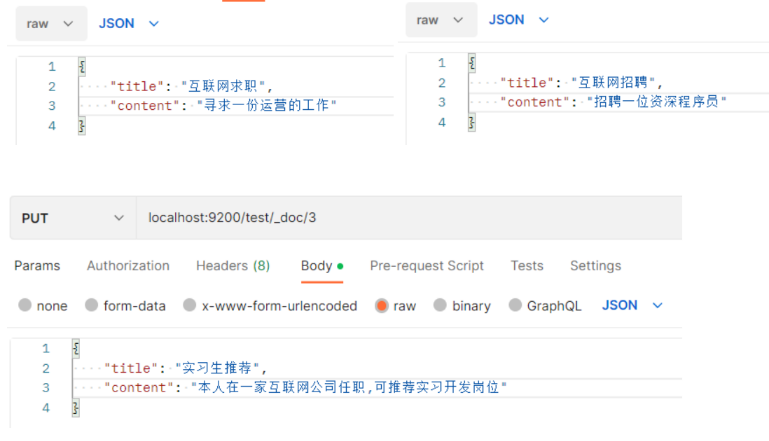Open the Settings tab
Screen dimensions: 769x441
pyautogui.click(x=595, y=266)
